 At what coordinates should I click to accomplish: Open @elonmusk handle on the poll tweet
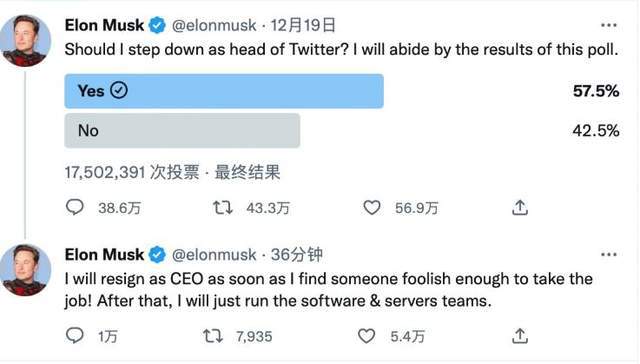pos(214,25)
